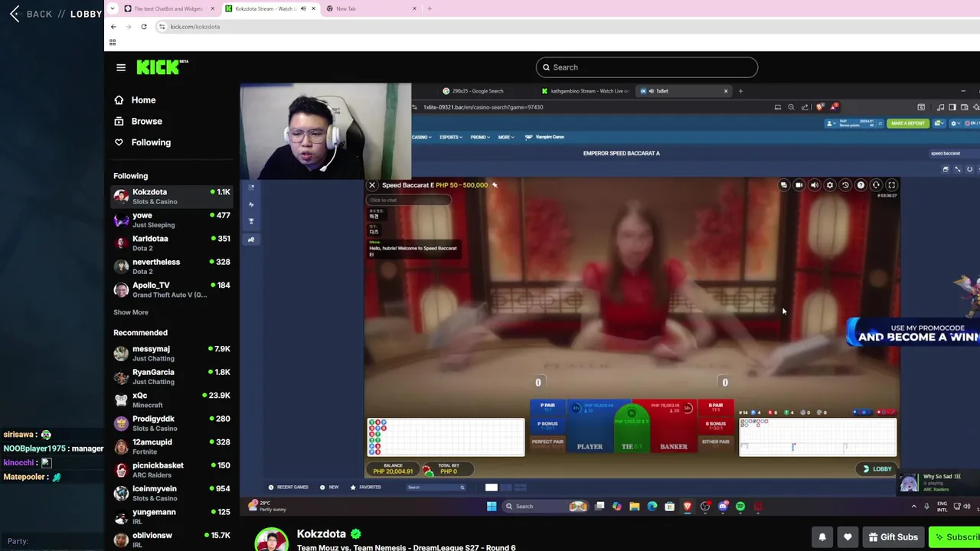Toggle the channel notification bell
This screenshot has height=551, width=980.
click(x=822, y=537)
